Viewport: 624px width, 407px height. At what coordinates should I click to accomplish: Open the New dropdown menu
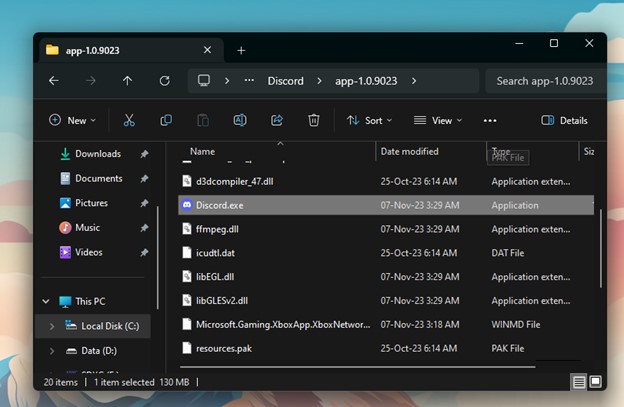pyautogui.click(x=73, y=120)
